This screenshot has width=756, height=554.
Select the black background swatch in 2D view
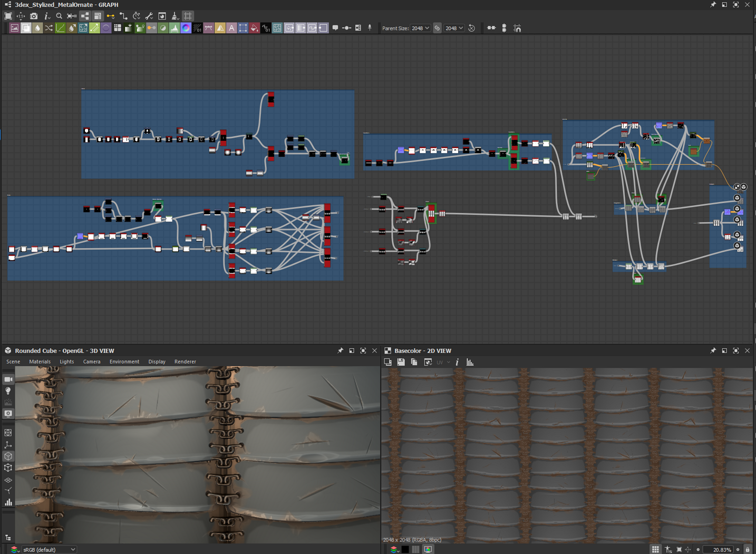pos(405,549)
